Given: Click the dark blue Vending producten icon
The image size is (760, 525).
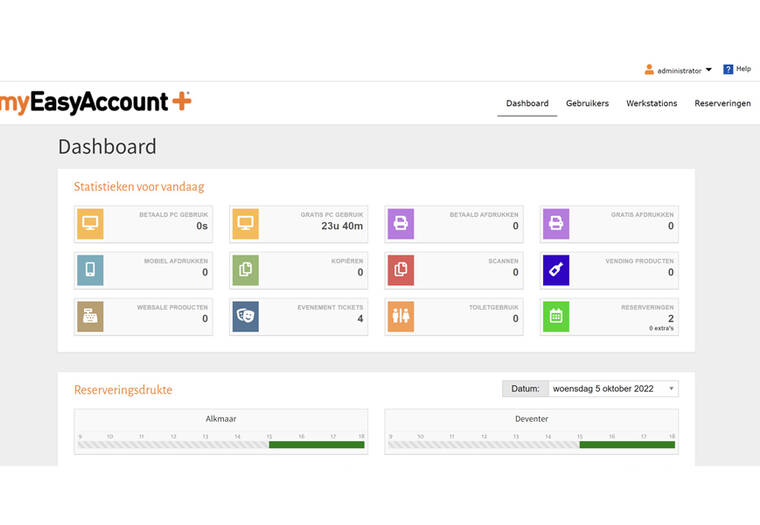Looking at the screenshot, I should point(555,270).
